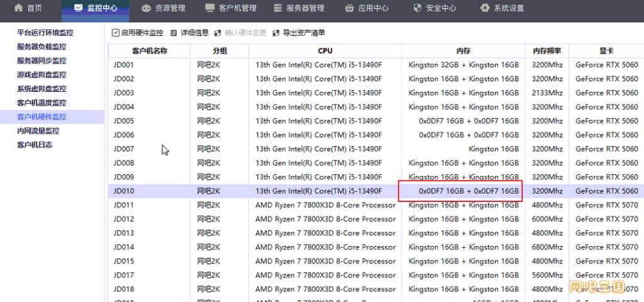644x302 pixels.
Task: Select the JD008 client name
Action: (124, 163)
